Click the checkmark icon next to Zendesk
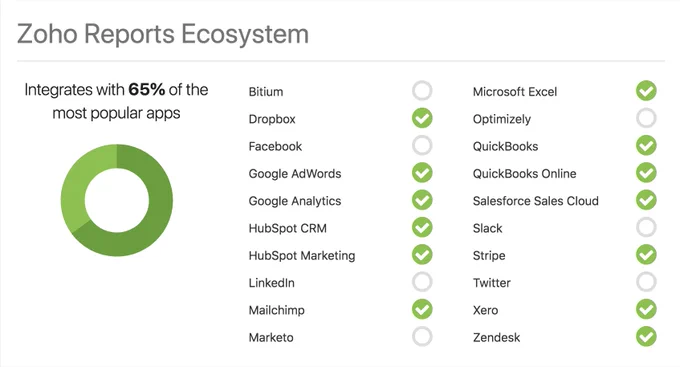This screenshot has width=680, height=367. click(x=646, y=337)
